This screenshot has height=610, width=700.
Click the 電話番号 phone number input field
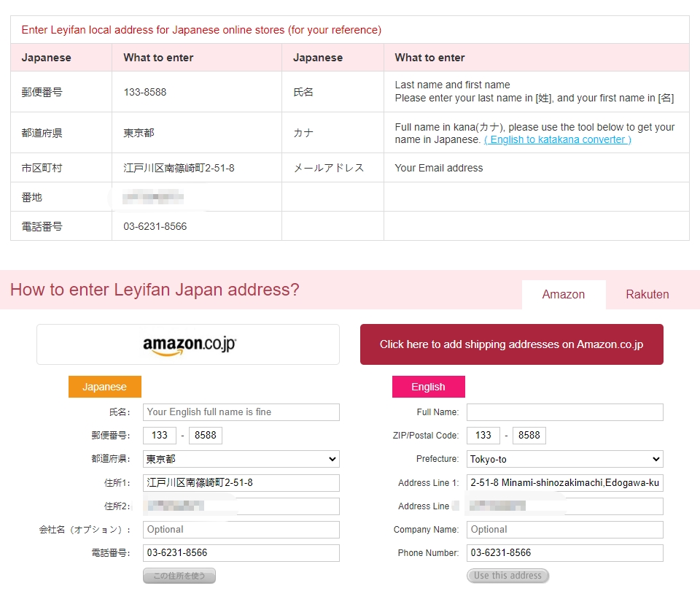(x=241, y=553)
